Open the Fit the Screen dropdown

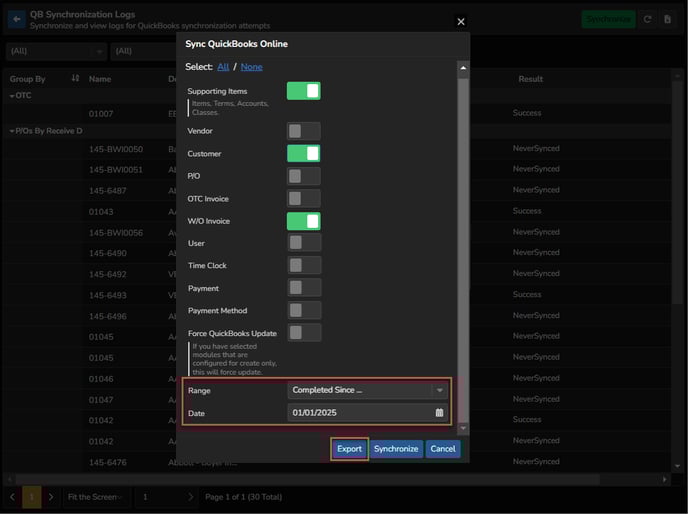coord(95,497)
